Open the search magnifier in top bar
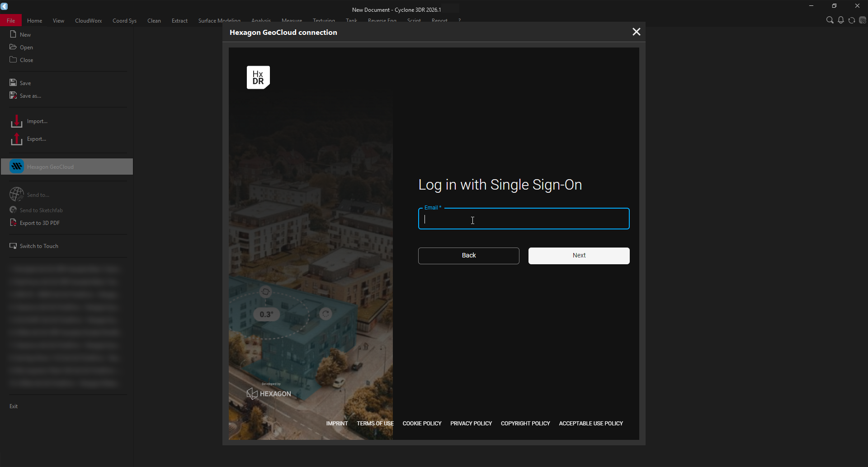 830,20
